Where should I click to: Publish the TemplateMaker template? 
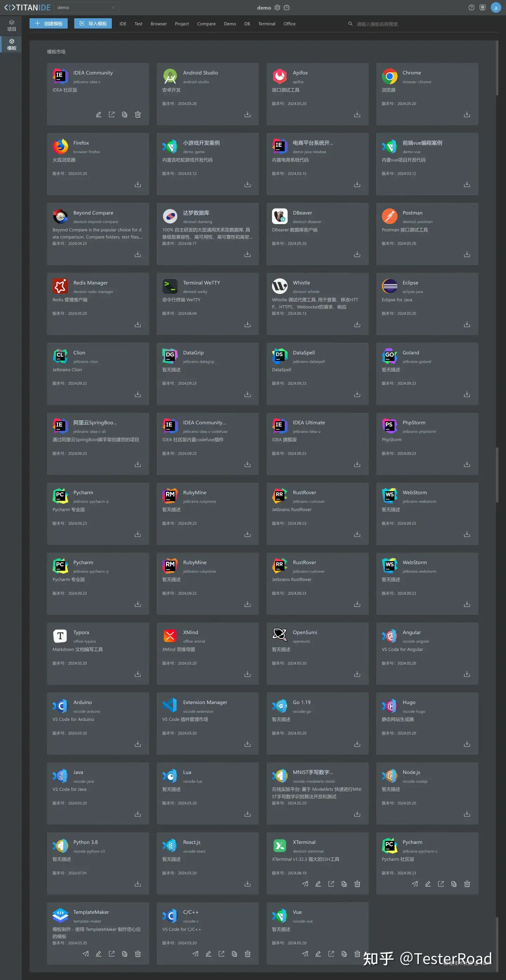85,954
